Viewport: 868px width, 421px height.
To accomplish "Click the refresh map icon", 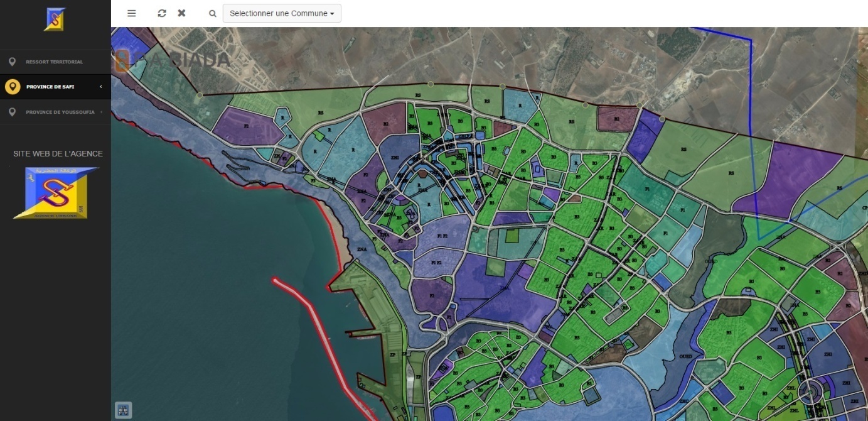I will point(162,13).
